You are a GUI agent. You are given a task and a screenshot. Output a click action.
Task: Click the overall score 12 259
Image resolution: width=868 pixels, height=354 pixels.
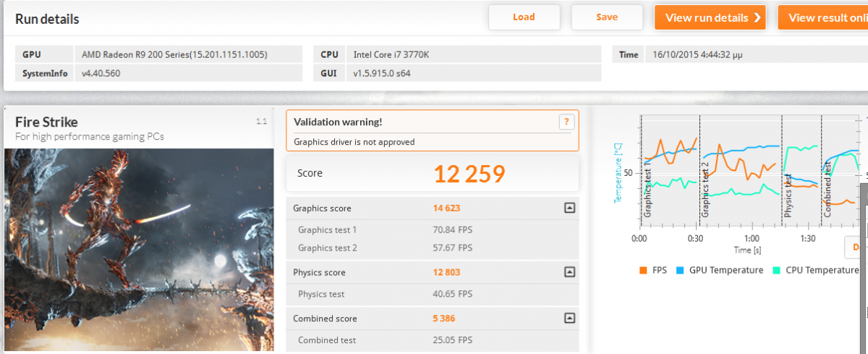469,174
